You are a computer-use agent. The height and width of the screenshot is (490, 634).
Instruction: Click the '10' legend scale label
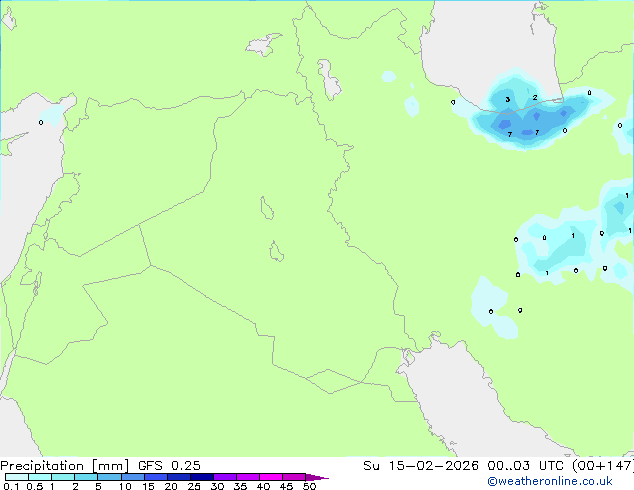125,486
